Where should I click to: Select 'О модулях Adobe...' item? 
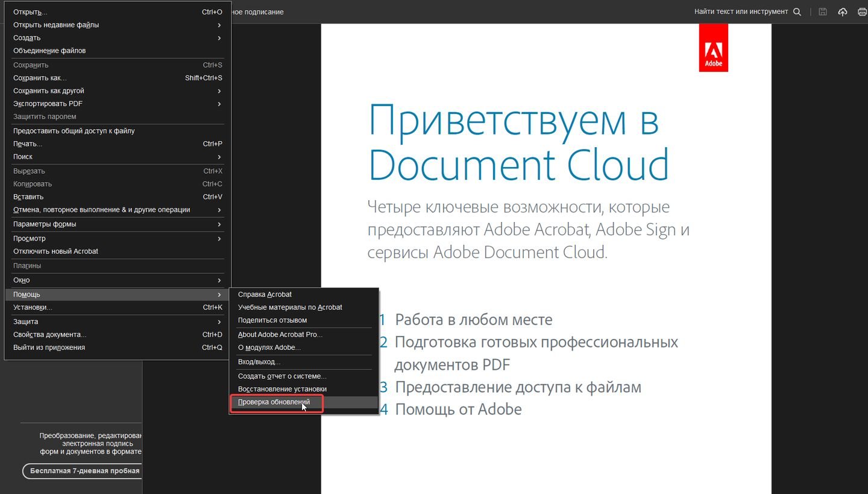click(304, 347)
